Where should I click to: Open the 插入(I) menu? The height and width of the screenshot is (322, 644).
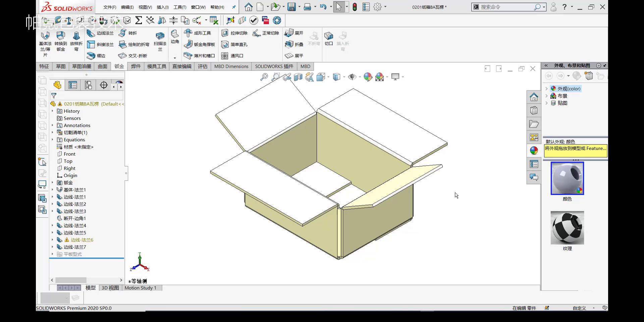163,7
